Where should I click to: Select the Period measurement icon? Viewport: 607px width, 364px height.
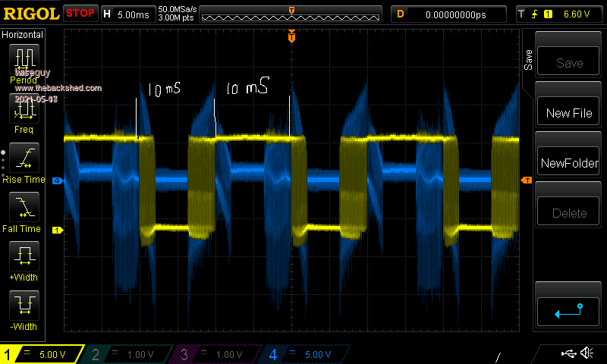click(23, 60)
